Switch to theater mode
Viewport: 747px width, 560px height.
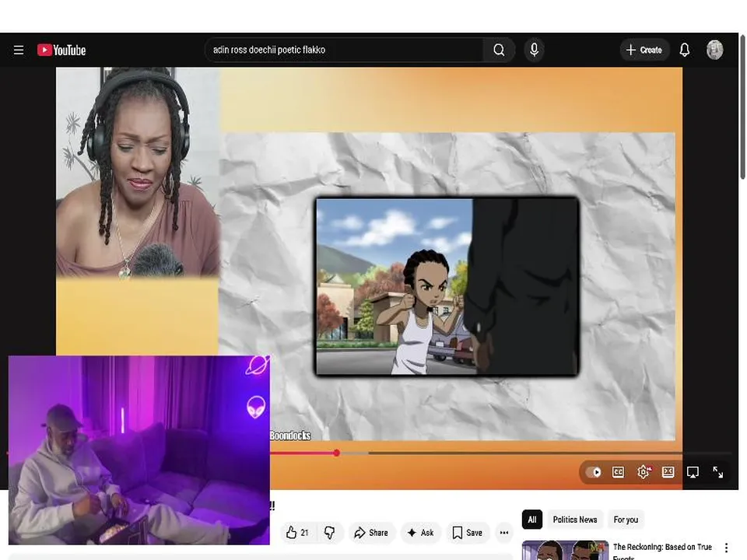click(668, 472)
